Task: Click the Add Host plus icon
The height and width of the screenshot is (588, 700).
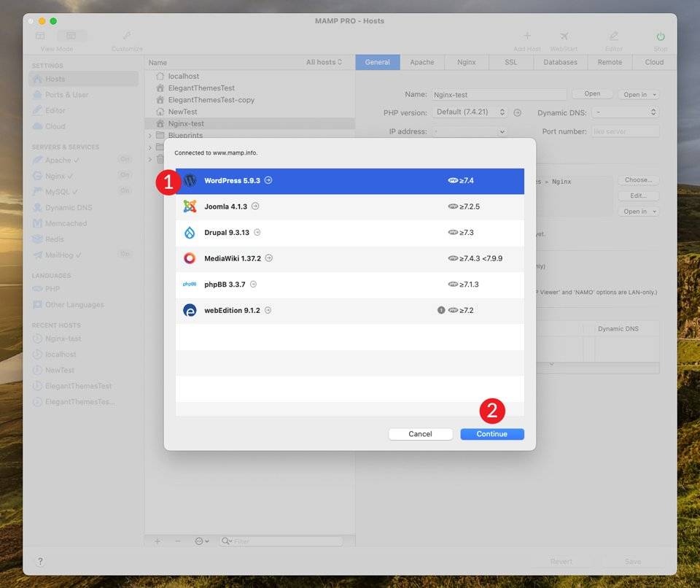Action: point(527,36)
